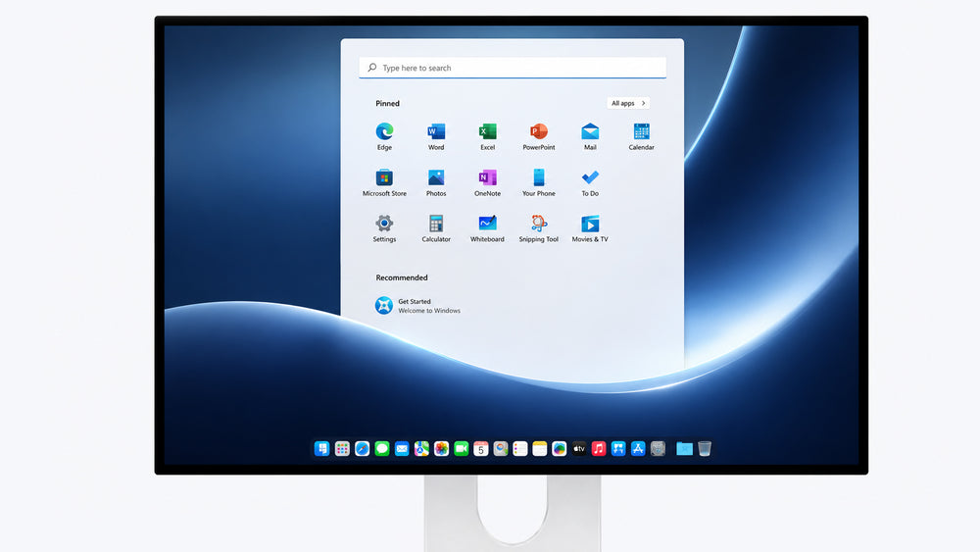Open Calendar in the Start menu pinned grid
Image resolution: width=980 pixels, height=552 pixels.
(641, 132)
